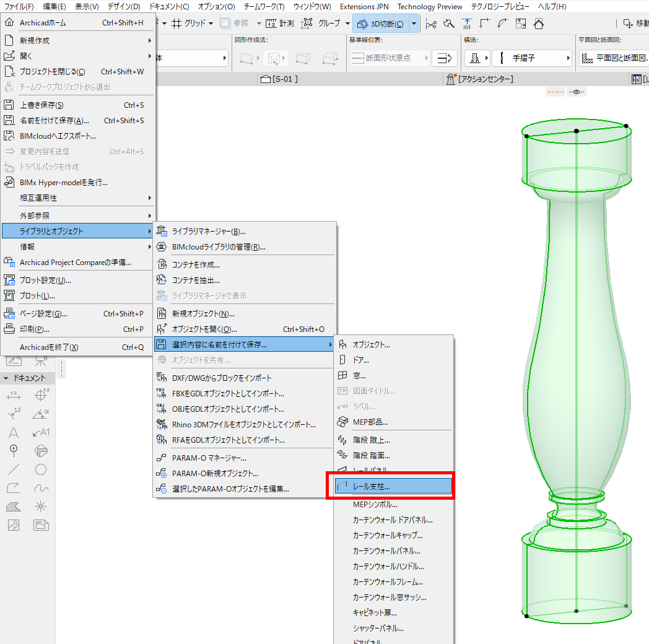Screen dimensions: 649x644
Task: Select the Line tool icon
Action: pyautogui.click(x=14, y=469)
